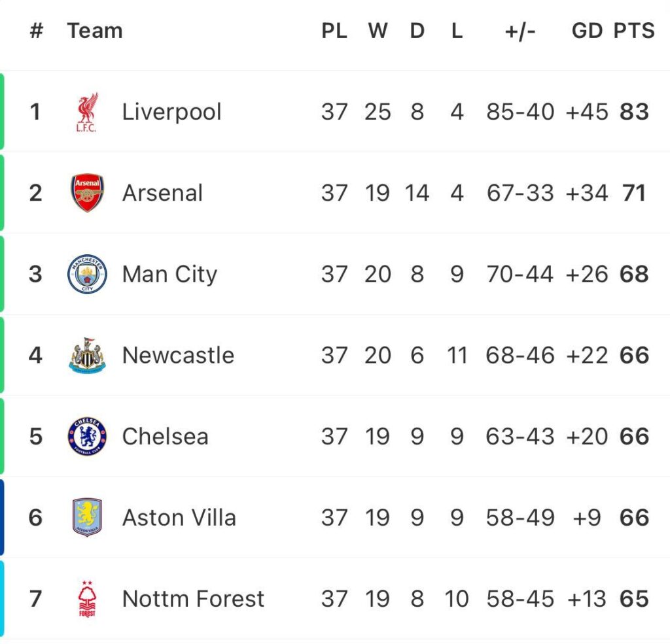
Task: Click the Team column header
Action: click(95, 31)
